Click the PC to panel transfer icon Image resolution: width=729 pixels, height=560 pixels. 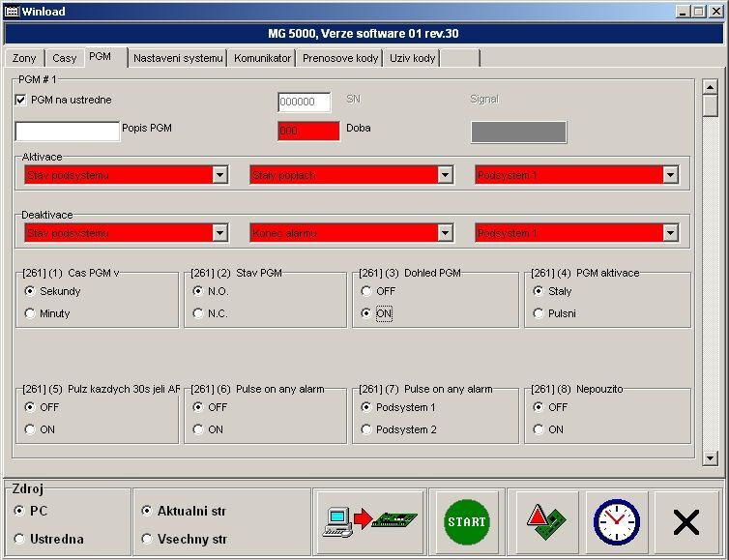tap(369, 522)
